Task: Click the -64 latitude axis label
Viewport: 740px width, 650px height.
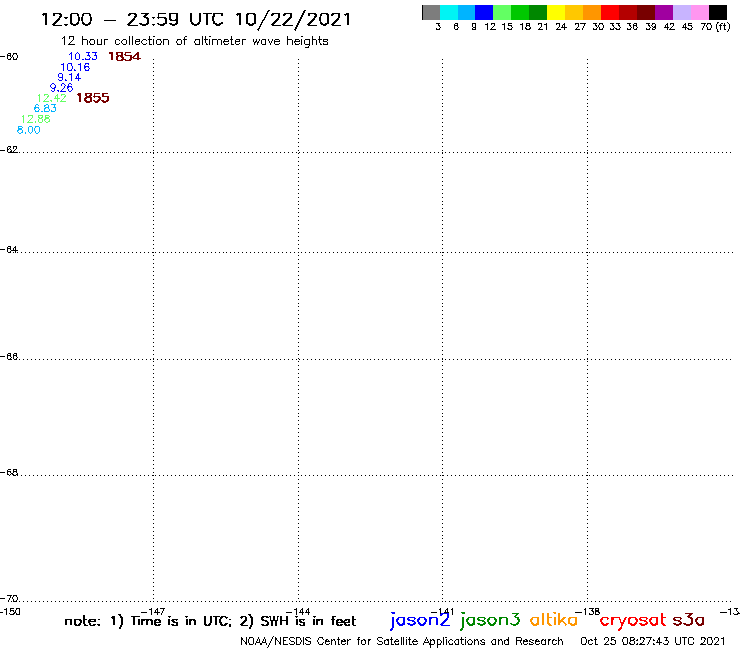Action: click(9, 249)
